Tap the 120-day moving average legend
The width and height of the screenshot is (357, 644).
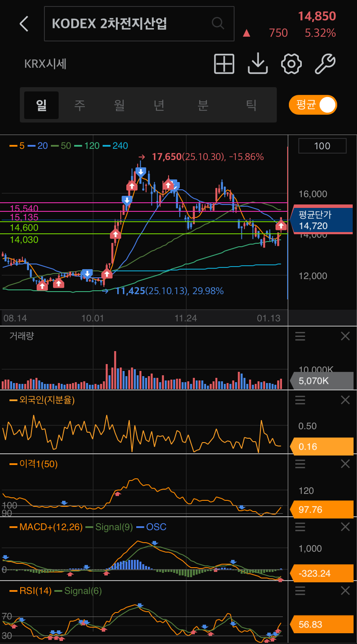point(87,146)
